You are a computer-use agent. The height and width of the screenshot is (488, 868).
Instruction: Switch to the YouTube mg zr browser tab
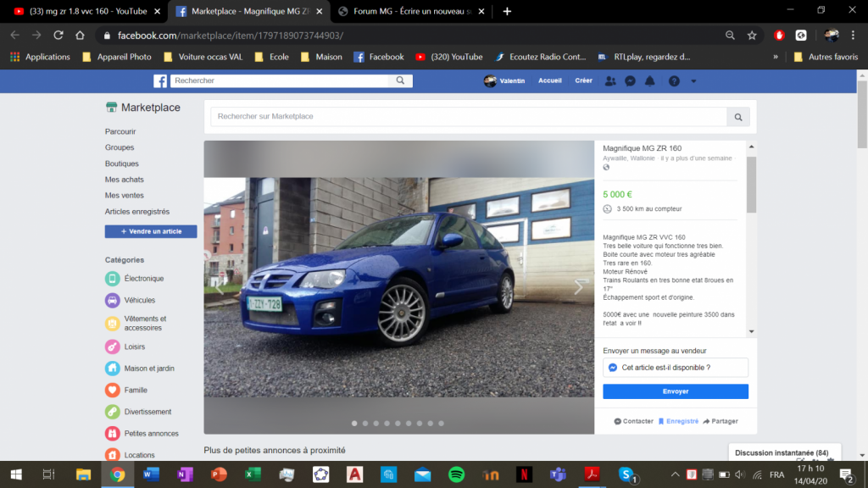click(x=87, y=11)
